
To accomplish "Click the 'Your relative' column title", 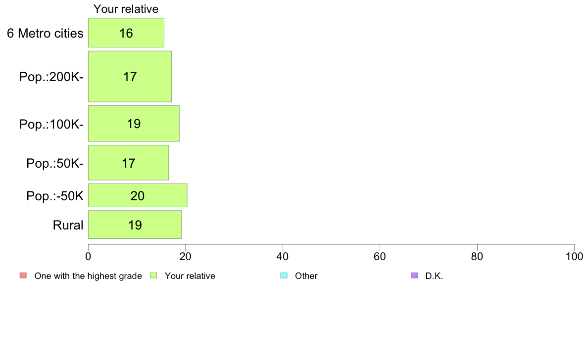I will point(126,9).
